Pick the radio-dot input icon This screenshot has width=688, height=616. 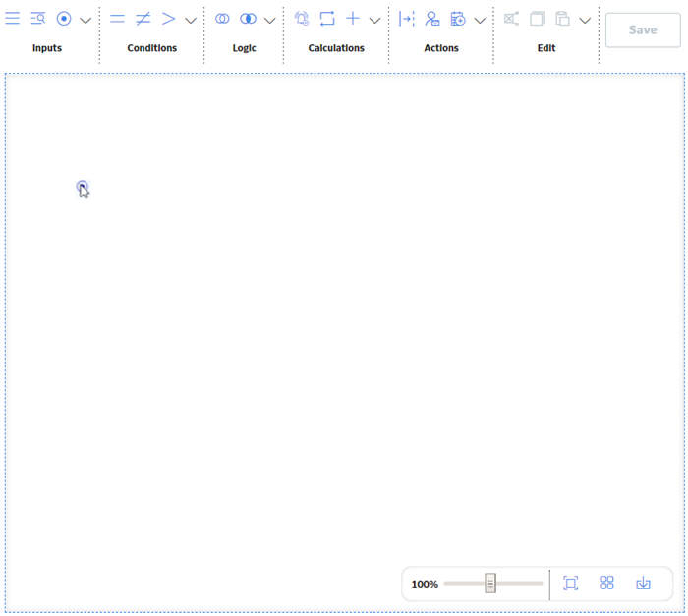tap(64, 19)
